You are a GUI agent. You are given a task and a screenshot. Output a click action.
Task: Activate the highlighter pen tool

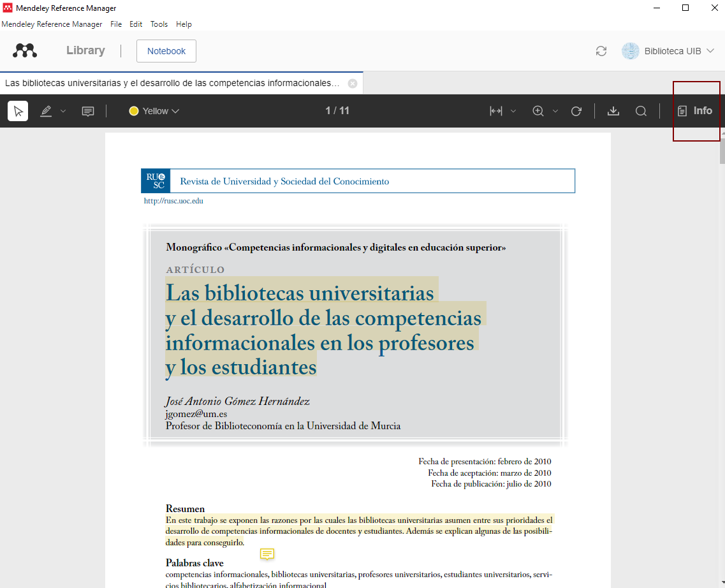click(x=46, y=111)
